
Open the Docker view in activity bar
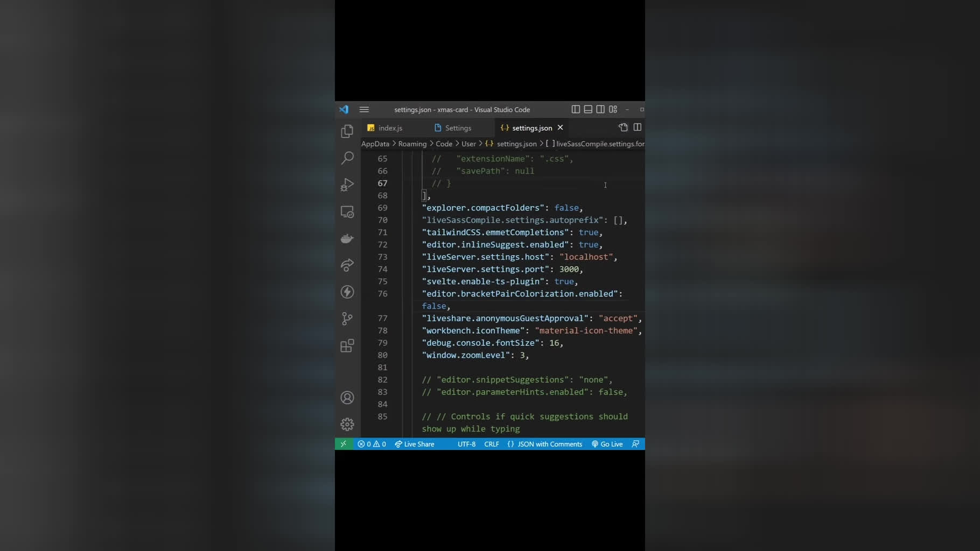[347, 238]
